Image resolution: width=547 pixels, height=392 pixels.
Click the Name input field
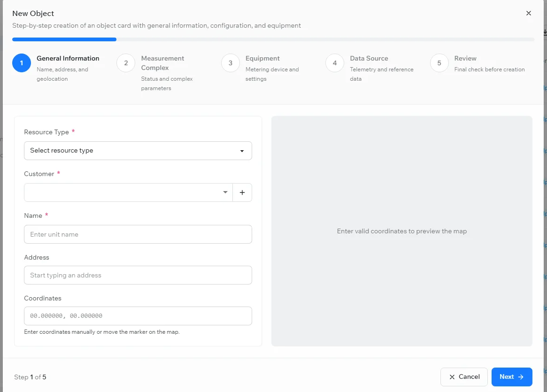(x=138, y=234)
